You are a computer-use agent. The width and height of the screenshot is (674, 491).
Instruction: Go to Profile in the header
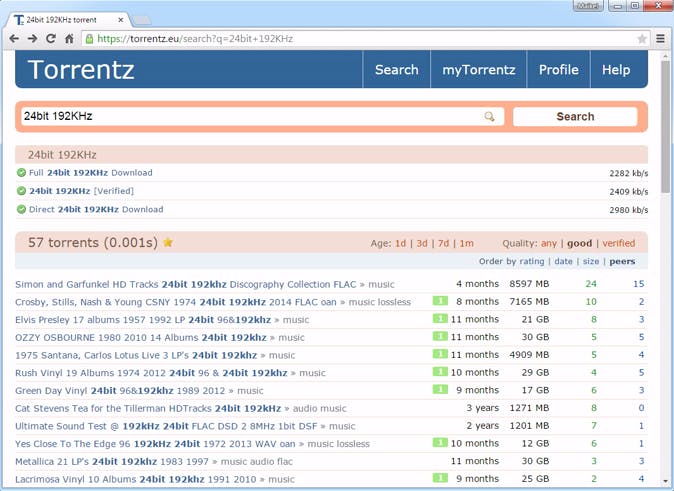[558, 70]
